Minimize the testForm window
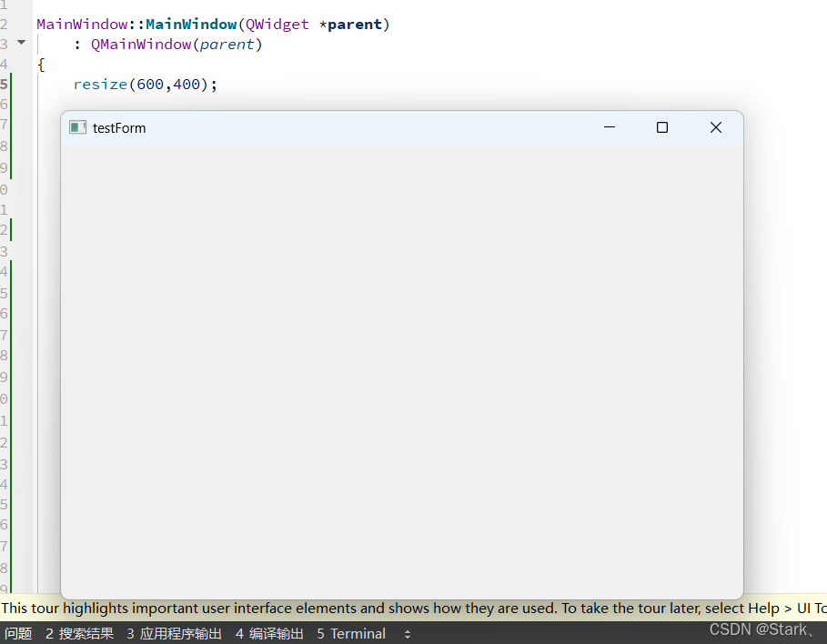Image resolution: width=827 pixels, height=644 pixels. tap(610, 127)
